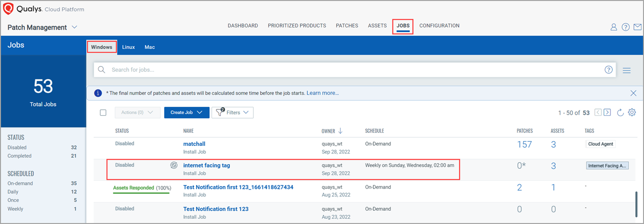Screen dimensions: 644x224
Task: Click the Schedule column header
Action: click(x=374, y=131)
